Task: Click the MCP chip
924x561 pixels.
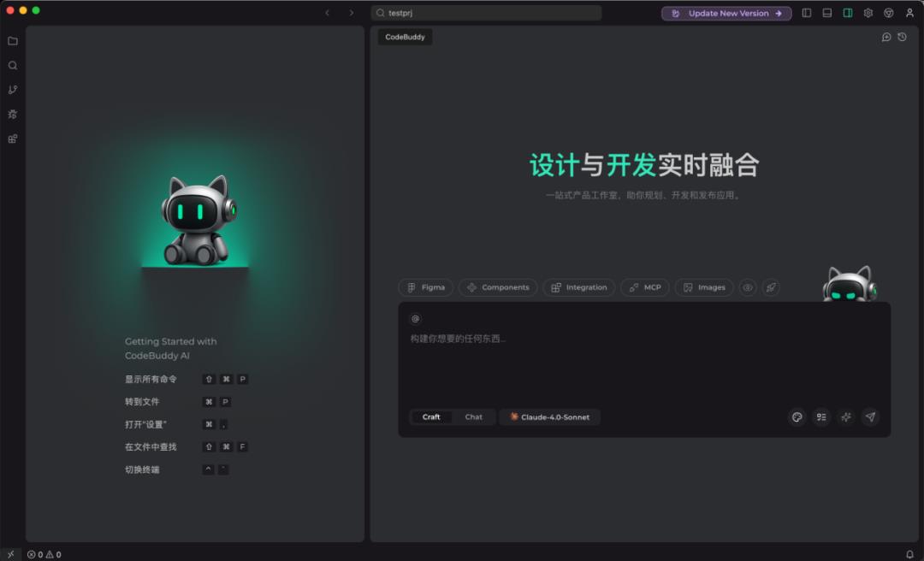Action: (x=645, y=287)
